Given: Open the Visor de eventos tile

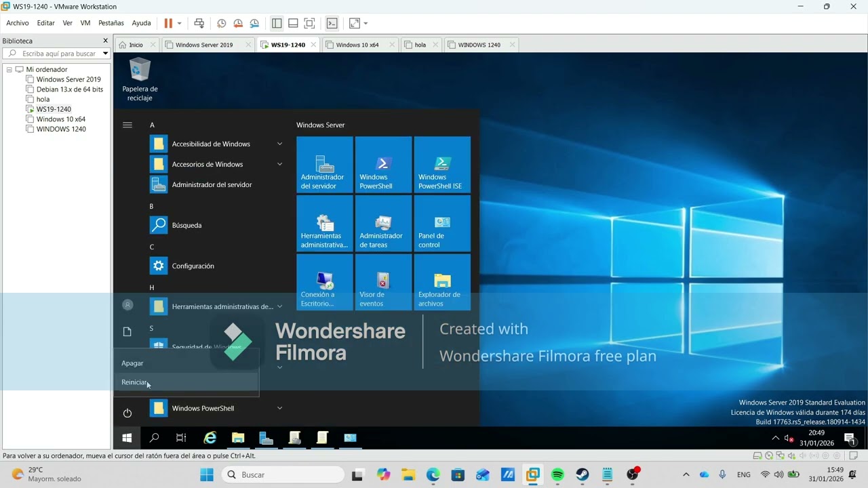Looking at the screenshot, I should tap(384, 282).
